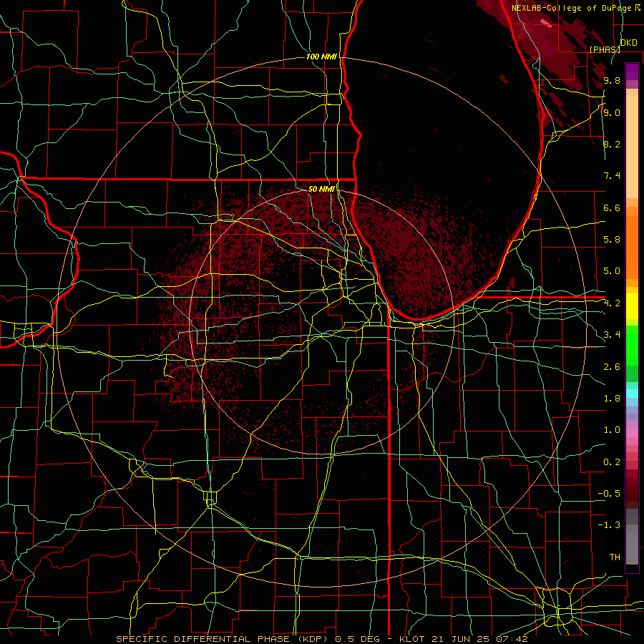
Task: Click the 2.6 value on the scale
Action: pos(612,367)
